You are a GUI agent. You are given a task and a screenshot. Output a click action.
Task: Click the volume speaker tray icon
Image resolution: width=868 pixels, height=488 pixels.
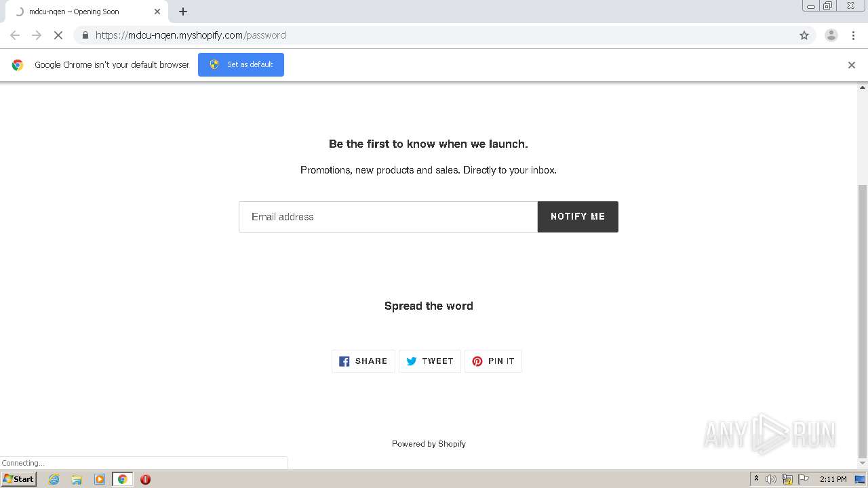771,479
